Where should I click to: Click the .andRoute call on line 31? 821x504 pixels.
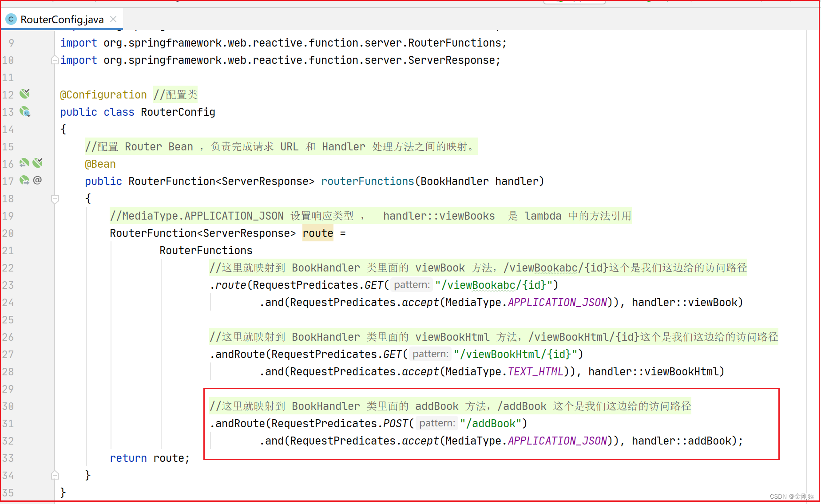(237, 424)
